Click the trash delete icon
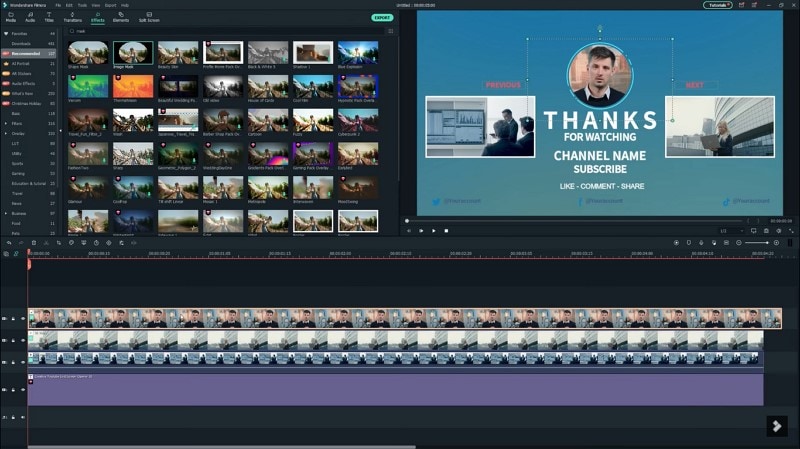 (x=34, y=243)
